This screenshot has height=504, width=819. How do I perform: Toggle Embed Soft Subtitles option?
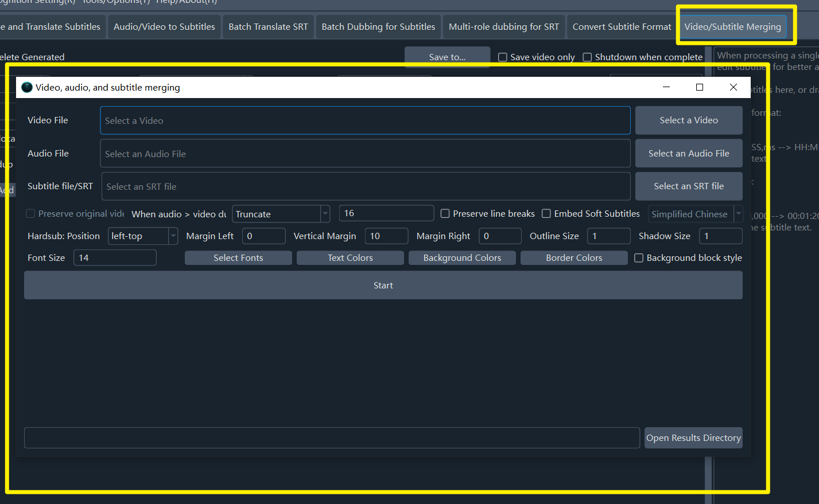546,214
